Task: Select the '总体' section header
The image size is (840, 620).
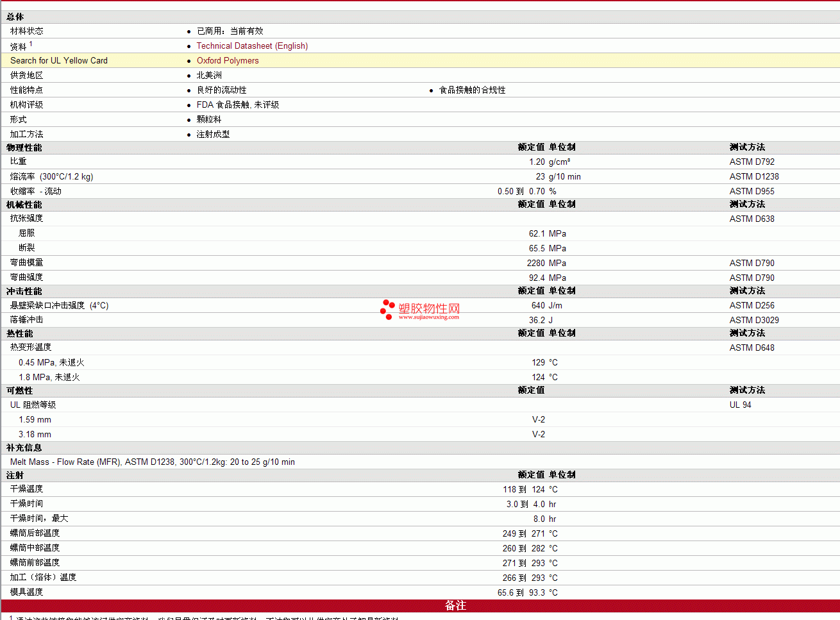Action: [x=15, y=17]
